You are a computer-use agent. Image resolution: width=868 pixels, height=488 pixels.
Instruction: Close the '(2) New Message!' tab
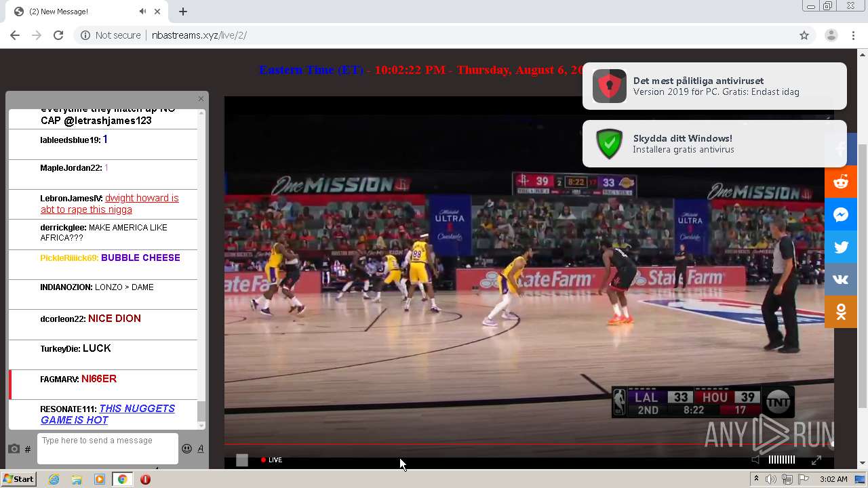[158, 12]
